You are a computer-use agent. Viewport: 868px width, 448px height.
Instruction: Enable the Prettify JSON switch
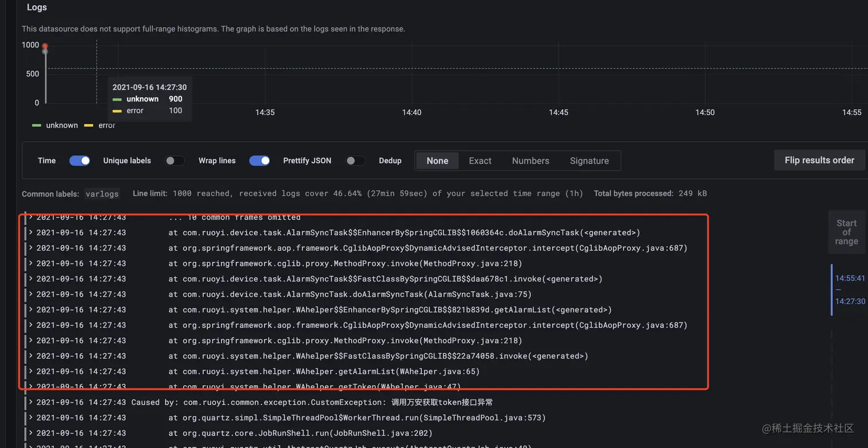(355, 161)
